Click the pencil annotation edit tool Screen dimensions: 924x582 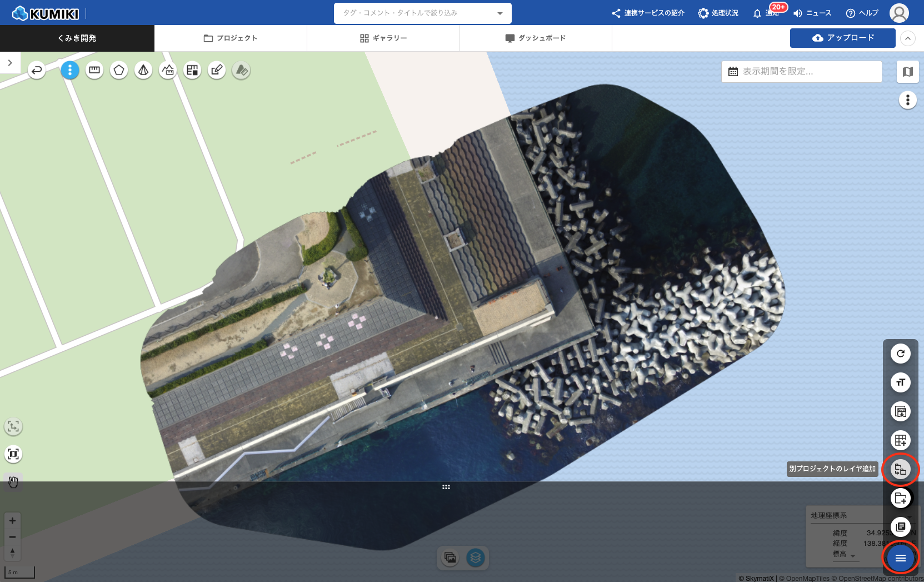pyautogui.click(x=217, y=70)
